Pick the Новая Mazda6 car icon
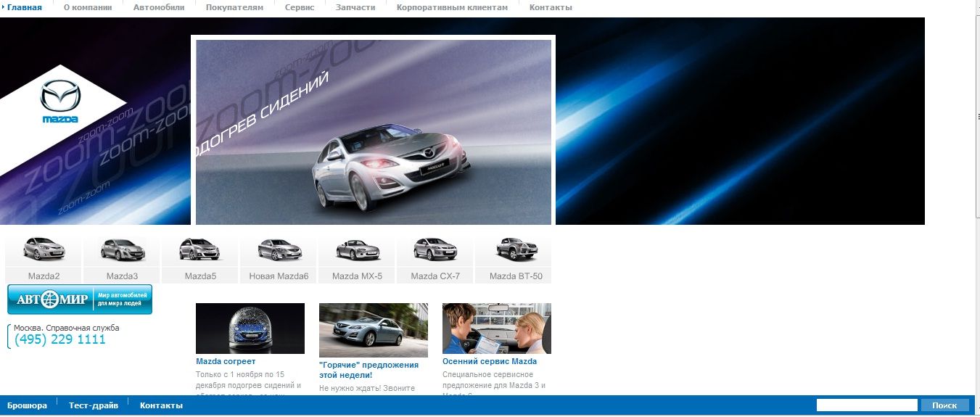This screenshot has width=980, height=417. (x=279, y=249)
